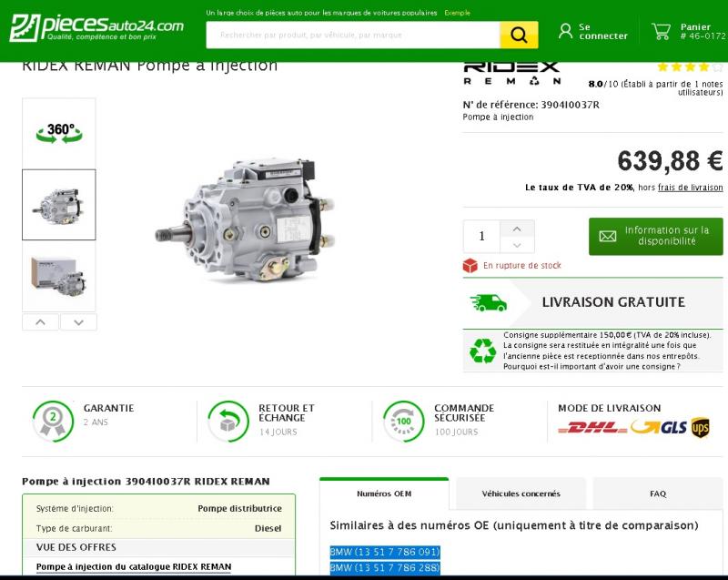Open the shopping cart icon
Viewport: 728px width, 580px height.
point(662,31)
